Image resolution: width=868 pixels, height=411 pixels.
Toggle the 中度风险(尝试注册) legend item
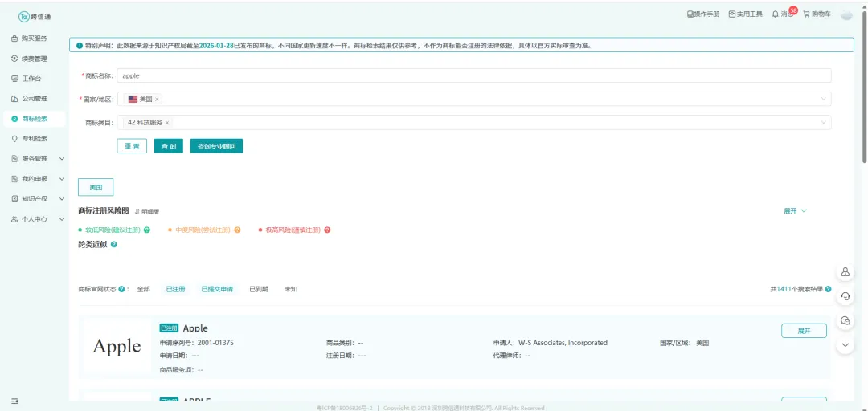tap(199, 230)
